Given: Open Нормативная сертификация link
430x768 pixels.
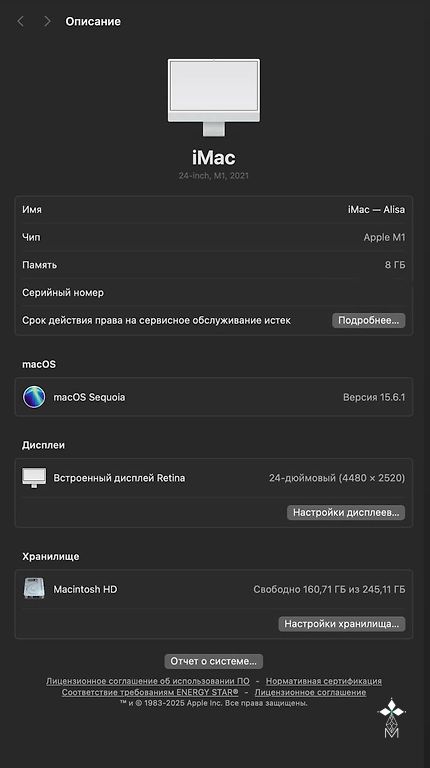Looking at the screenshot, I should coord(324,681).
